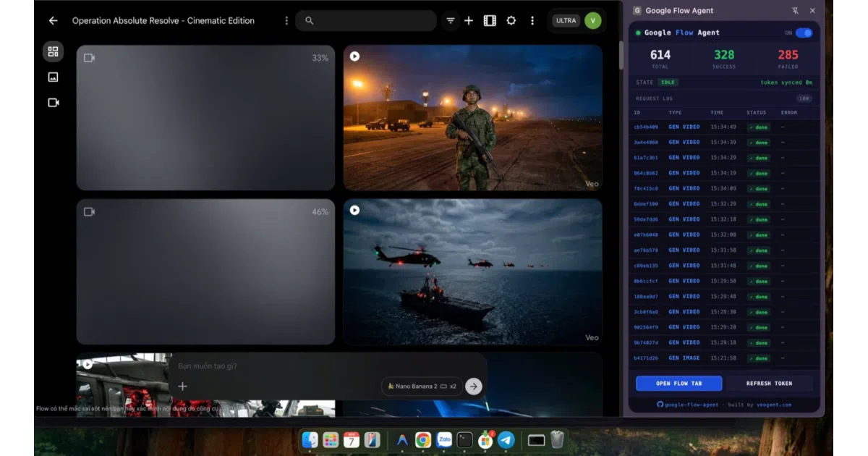
Task: Click the IDLE state badge
Action: pyautogui.click(x=668, y=83)
